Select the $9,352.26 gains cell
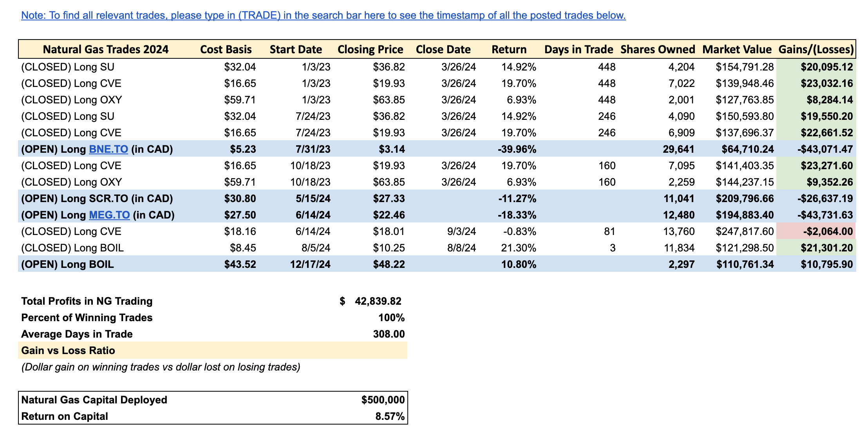The height and width of the screenshot is (441, 868). [x=816, y=182]
